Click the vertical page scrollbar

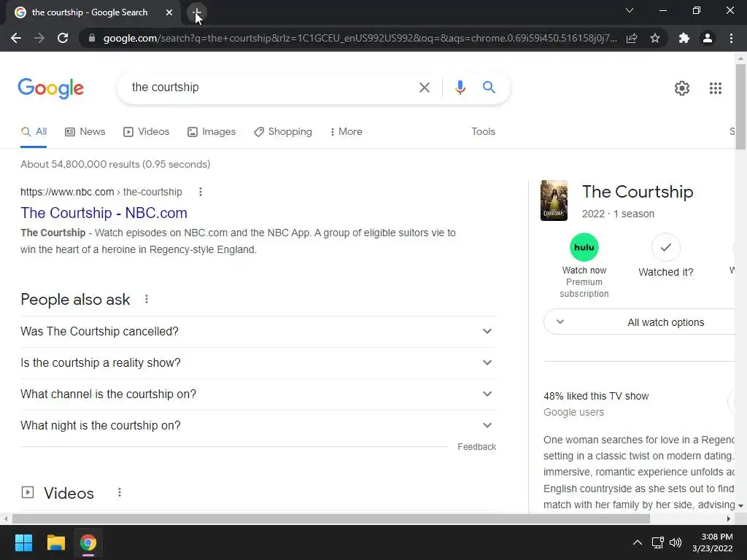(x=740, y=106)
